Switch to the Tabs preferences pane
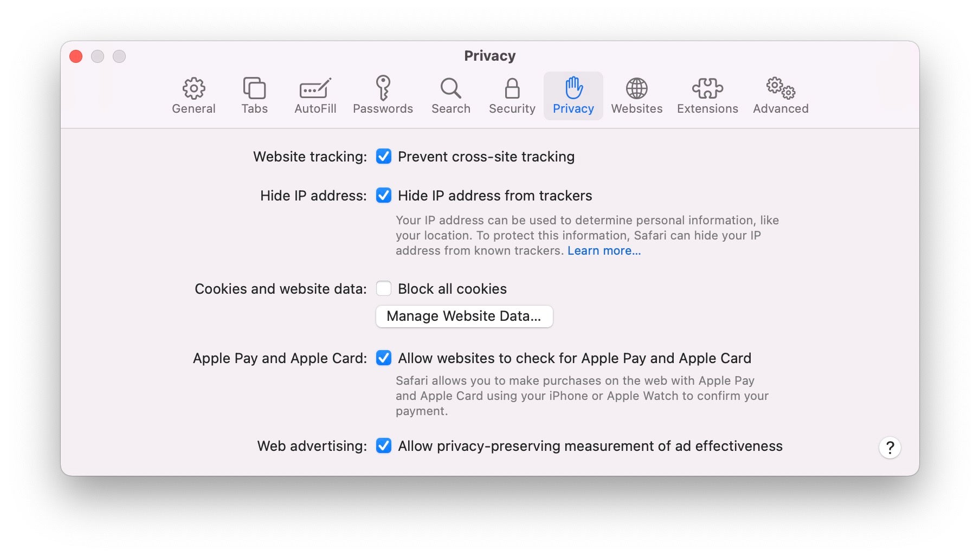Screen dimensions: 980x556 pos(254,89)
